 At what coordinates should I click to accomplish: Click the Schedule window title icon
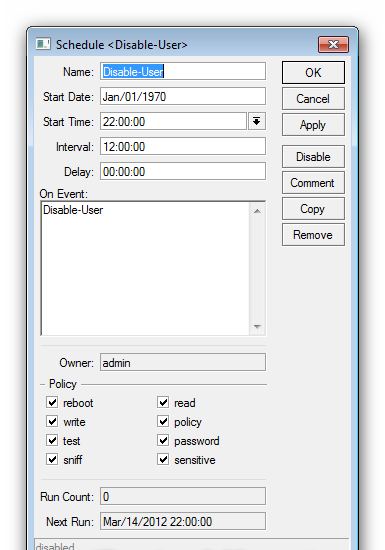[x=43, y=44]
